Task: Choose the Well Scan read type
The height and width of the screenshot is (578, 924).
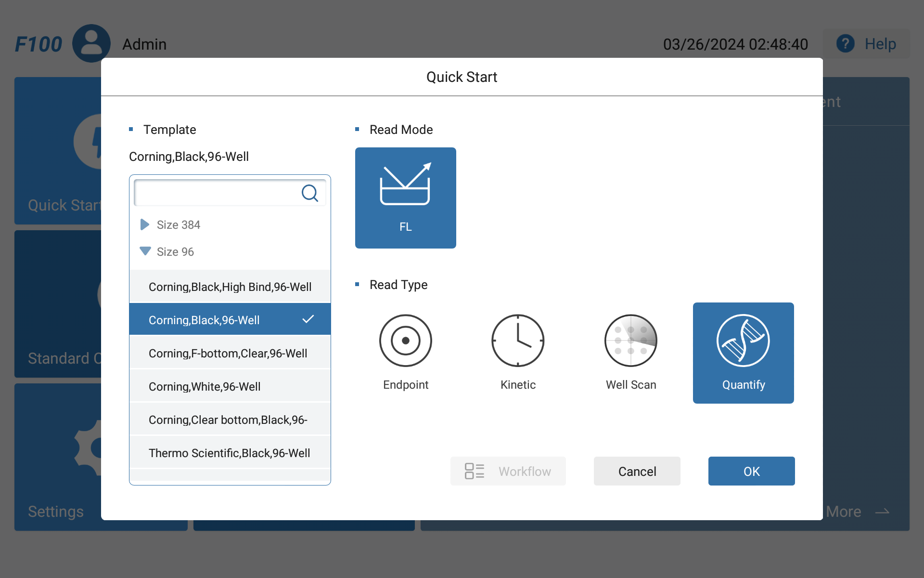Action: pos(630,353)
